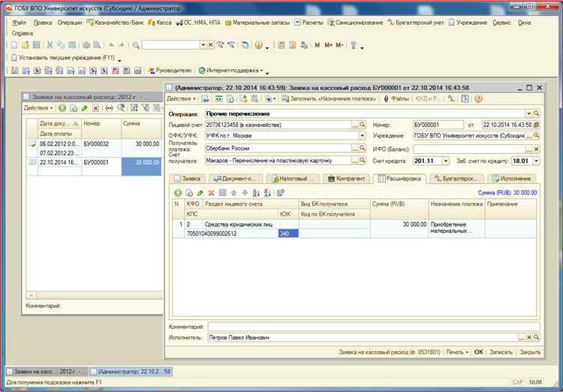Open the Правка menu

tap(42, 23)
